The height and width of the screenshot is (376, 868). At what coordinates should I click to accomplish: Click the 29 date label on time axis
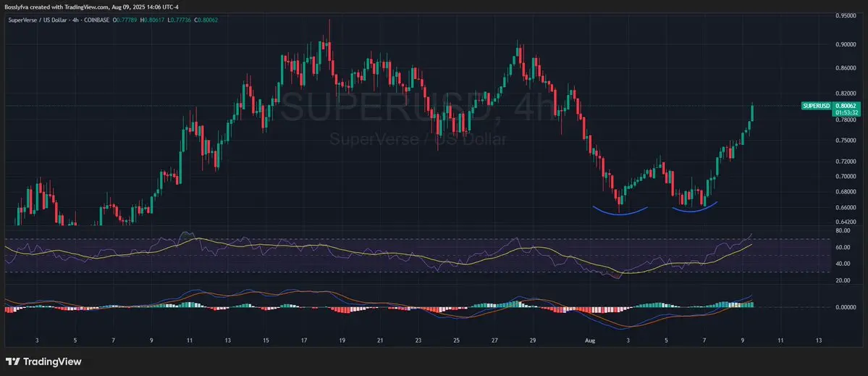click(x=533, y=340)
